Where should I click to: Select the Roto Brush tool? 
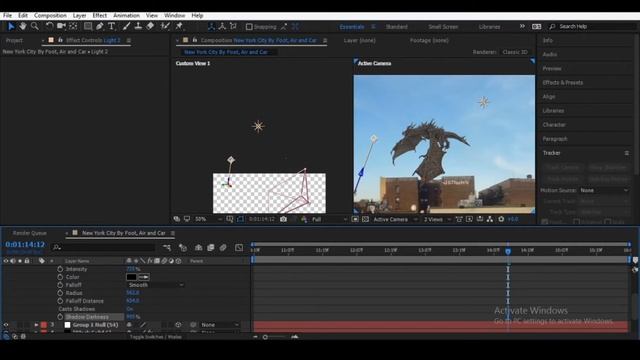(x=165, y=27)
